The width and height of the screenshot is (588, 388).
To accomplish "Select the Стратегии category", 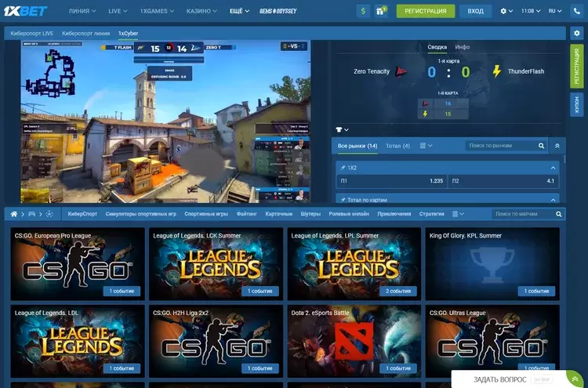I will [432, 214].
